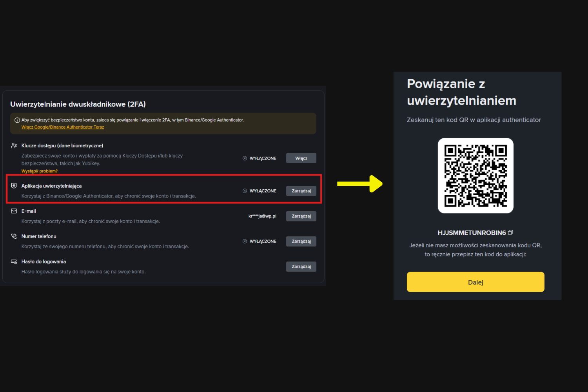This screenshot has height=392, width=588.
Task: Click the info icon in the 2FA warning banner
Action: click(x=17, y=120)
